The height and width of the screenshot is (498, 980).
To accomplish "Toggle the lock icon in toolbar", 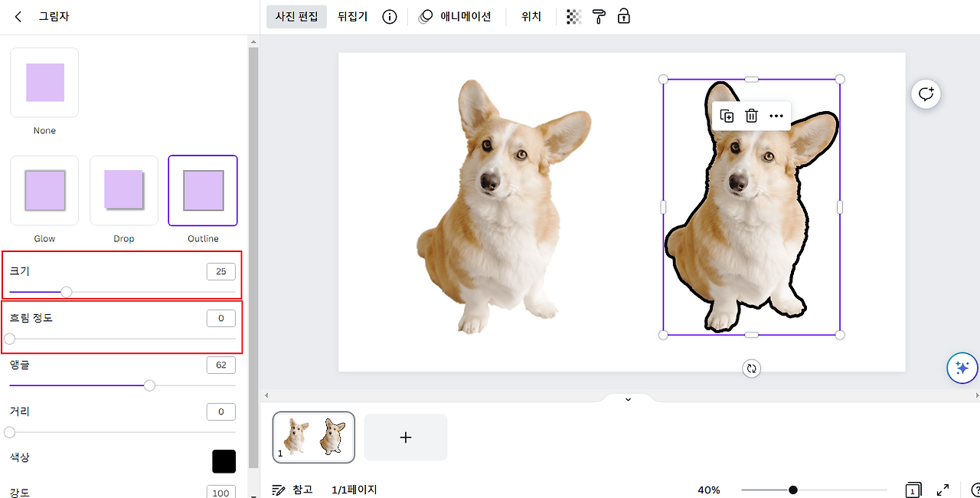I will tap(624, 17).
